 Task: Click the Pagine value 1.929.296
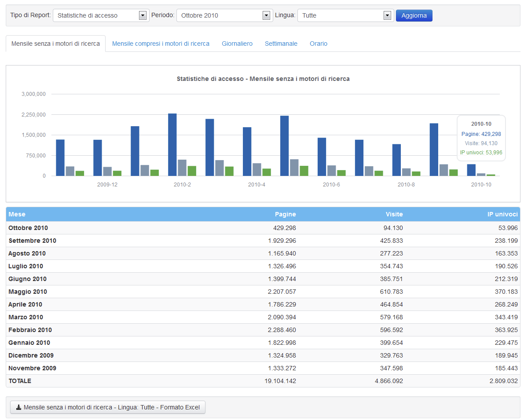(282, 241)
